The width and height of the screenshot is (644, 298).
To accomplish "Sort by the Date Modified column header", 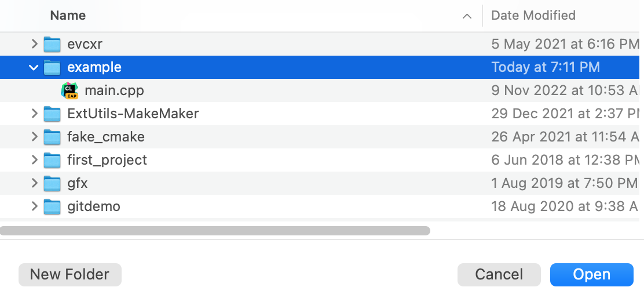I will [533, 16].
